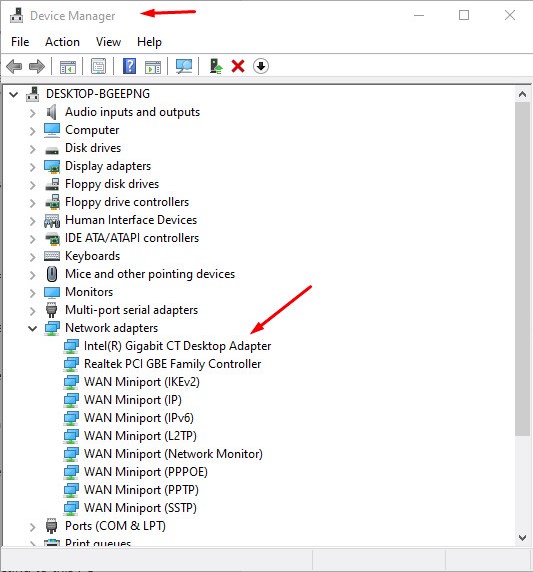The width and height of the screenshot is (533, 572).
Task: Expand the Monitors category chevron
Action: coord(32,293)
